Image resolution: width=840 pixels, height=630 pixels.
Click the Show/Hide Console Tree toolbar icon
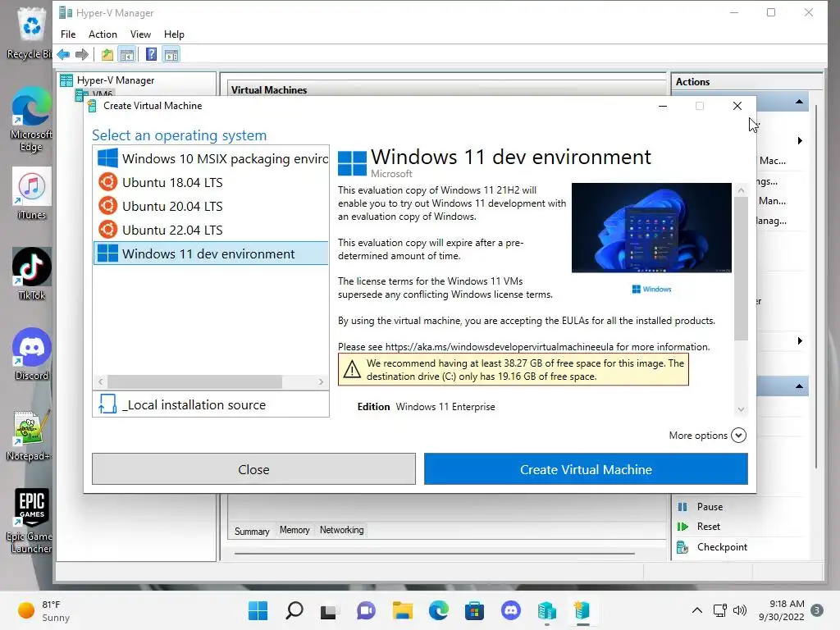[x=127, y=54]
